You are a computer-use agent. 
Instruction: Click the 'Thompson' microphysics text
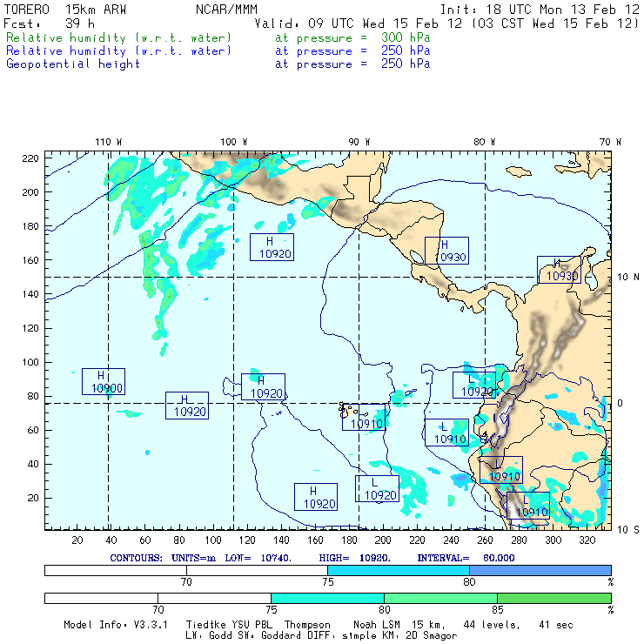click(x=307, y=625)
